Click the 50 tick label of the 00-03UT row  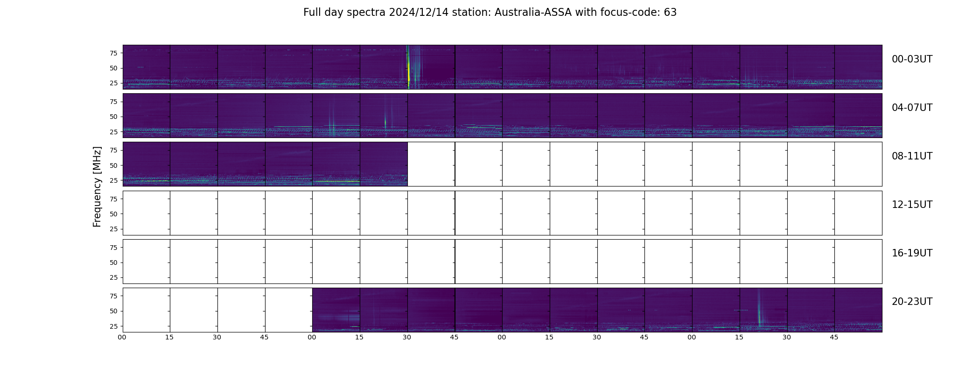[x=113, y=68]
